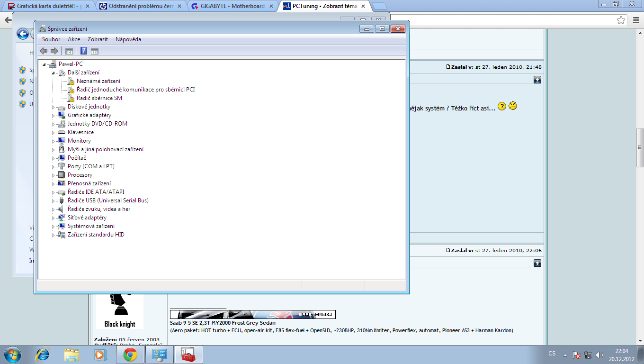
Task: Click the Systémová zařízení icon
Action: coord(61,226)
